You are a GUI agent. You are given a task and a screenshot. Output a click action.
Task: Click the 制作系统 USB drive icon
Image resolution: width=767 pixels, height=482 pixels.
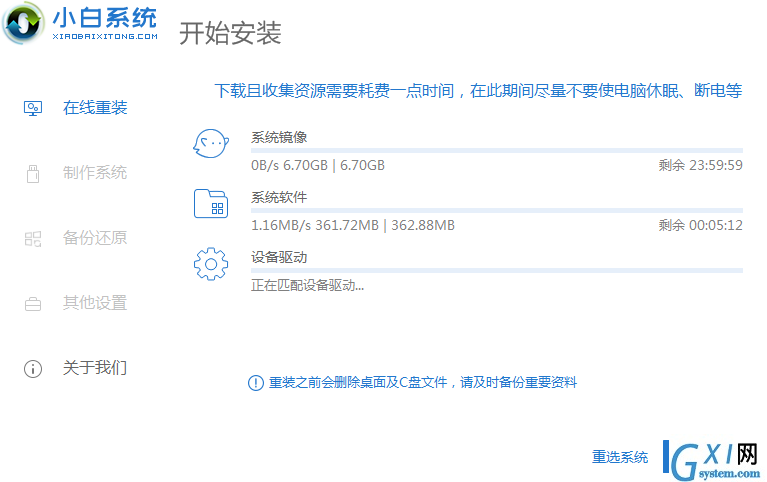[x=33, y=173]
